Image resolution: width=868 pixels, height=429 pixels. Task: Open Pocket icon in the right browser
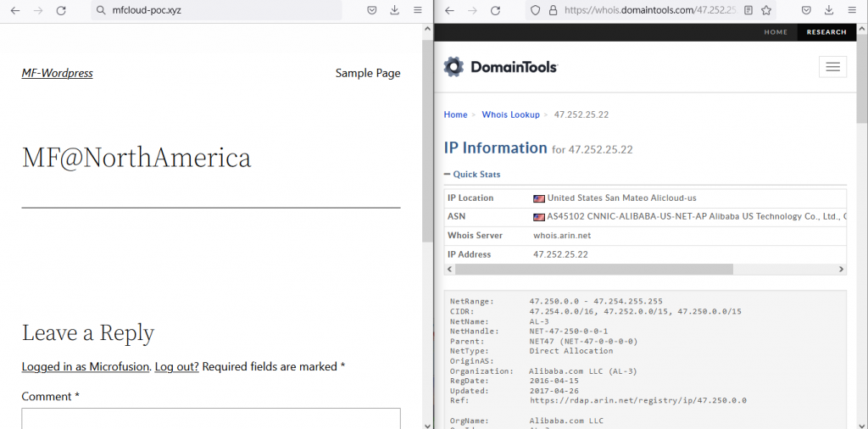coord(807,10)
